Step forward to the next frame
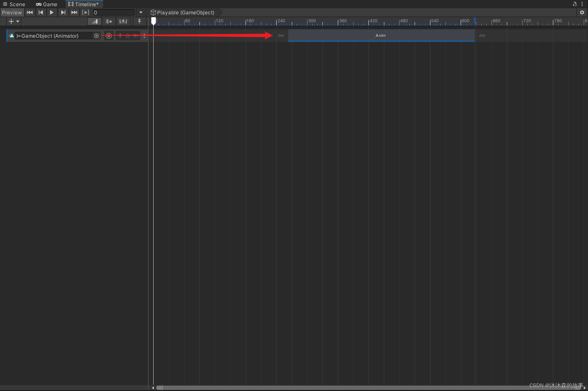The image size is (588, 391). tap(63, 12)
